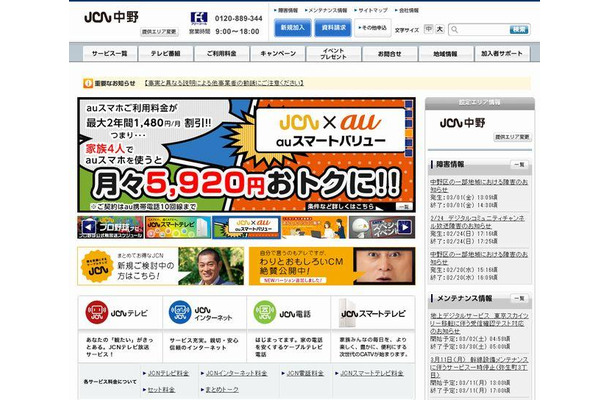The image size is (610, 400).
Task: Open the 会社情報 link
Action: [x=407, y=11]
